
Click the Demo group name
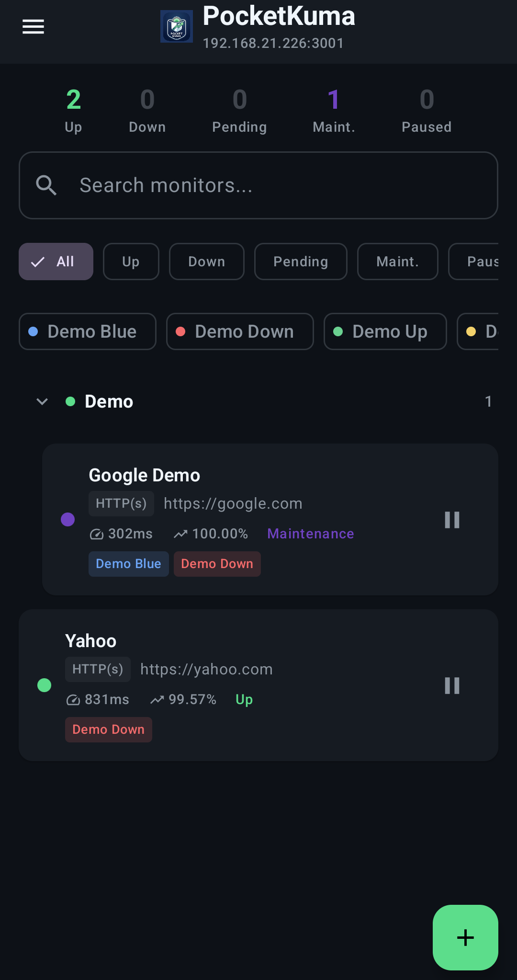pyautogui.click(x=109, y=401)
